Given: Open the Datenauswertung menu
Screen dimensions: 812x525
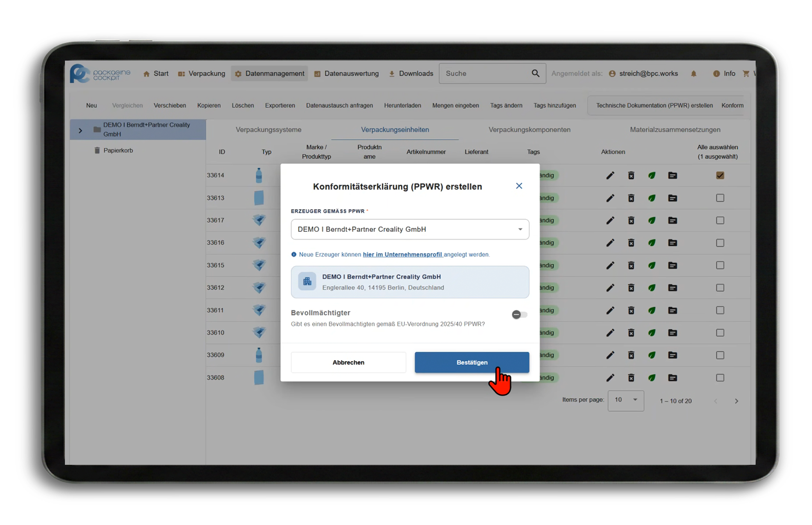Looking at the screenshot, I should 346,73.
